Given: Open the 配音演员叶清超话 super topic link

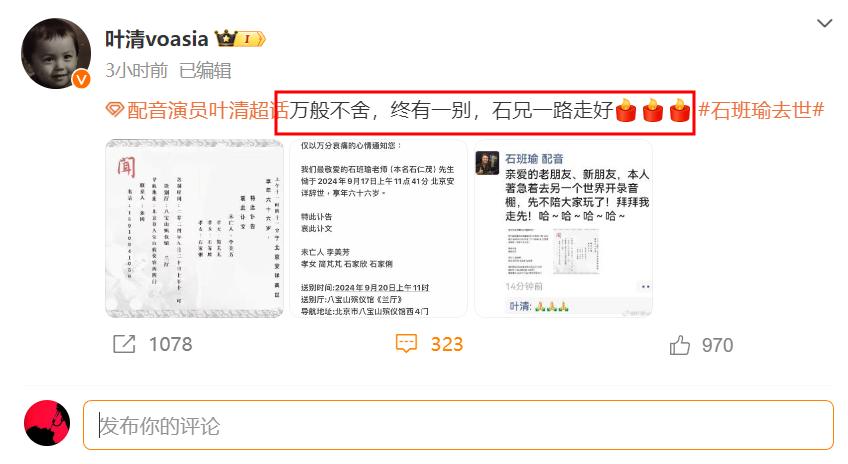Looking at the screenshot, I should click(208, 110).
